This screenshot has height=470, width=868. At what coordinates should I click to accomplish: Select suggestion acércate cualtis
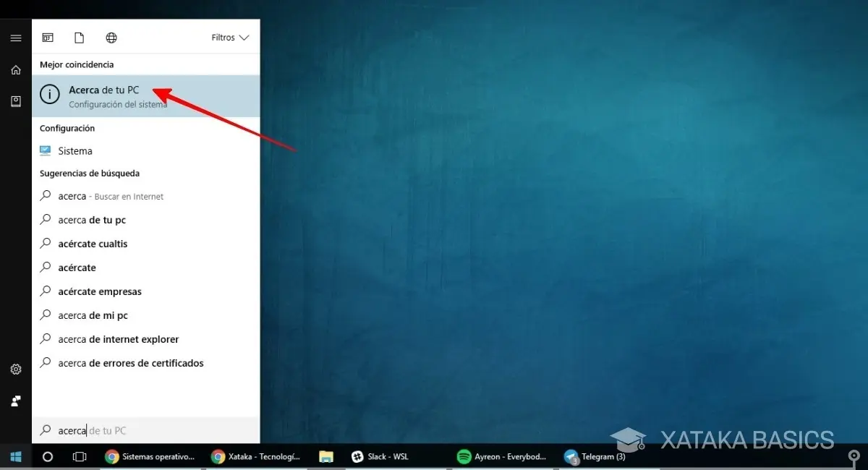click(146, 244)
